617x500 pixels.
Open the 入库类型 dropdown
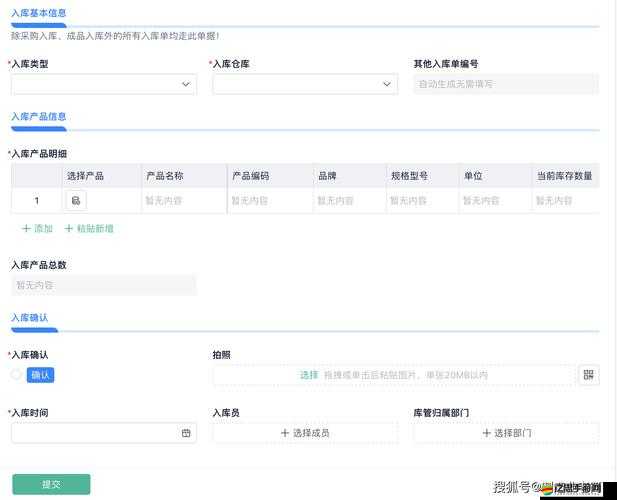pos(104,84)
